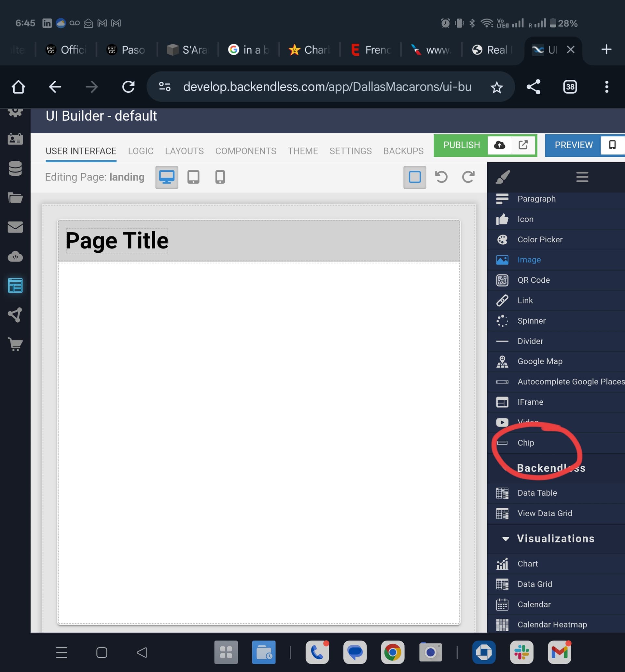The image size is (625, 672).
Task: Open a new browser tab
Action: click(606, 50)
